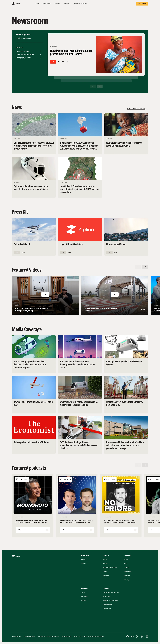Open the X social icon in the footer
The width and height of the screenshot is (160, 644).
click(137, 637)
